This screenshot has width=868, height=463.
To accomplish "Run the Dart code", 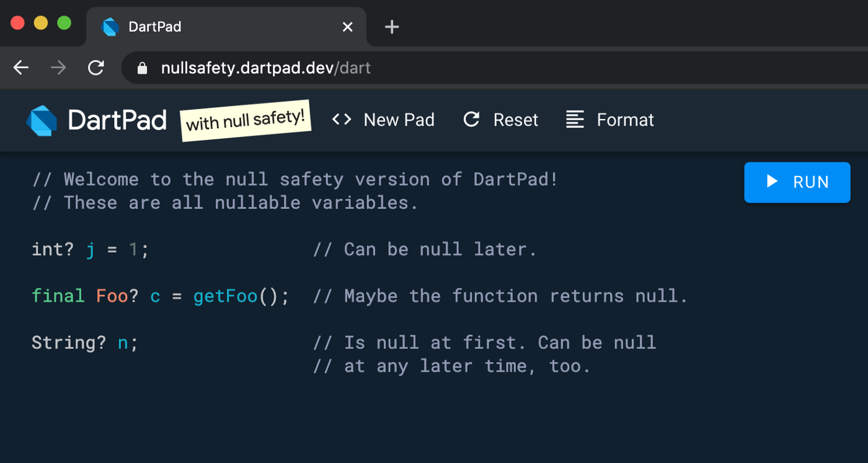I will pyautogui.click(x=797, y=182).
